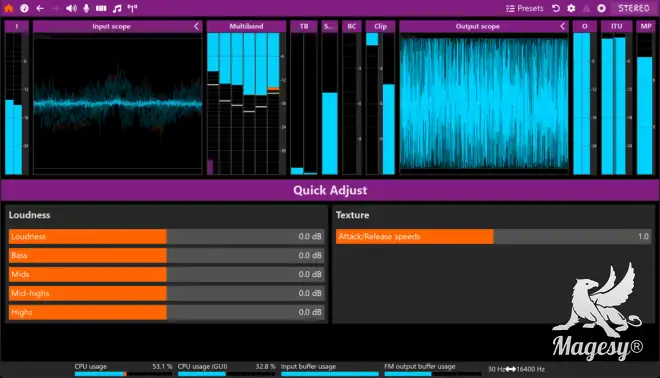This screenshot has height=378, width=660.
Task: Select the Input scope header
Action: coord(117,26)
